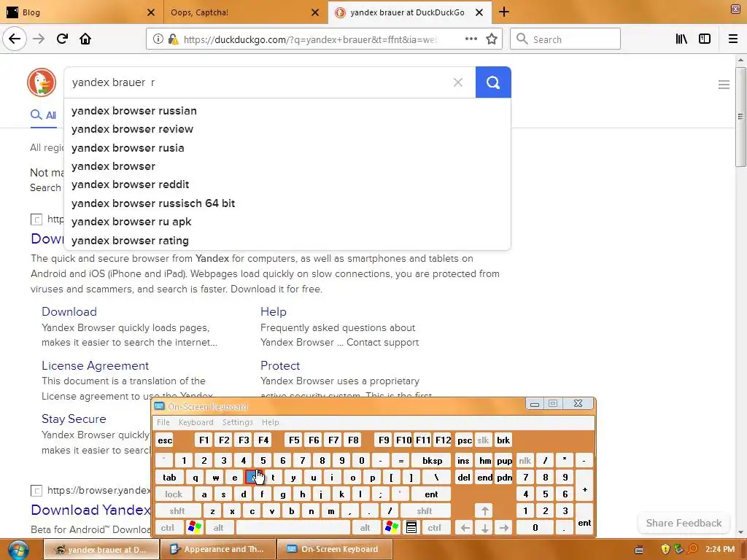Viewport: 747px width, 560px height.
Task: Click the forward navigation arrow
Action: pyautogui.click(x=39, y=39)
